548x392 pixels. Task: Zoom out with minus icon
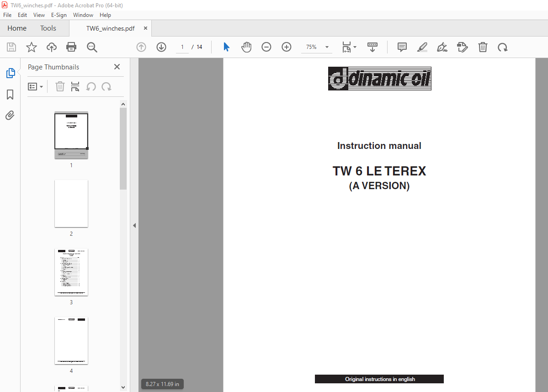pyautogui.click(x=266, y=47)
